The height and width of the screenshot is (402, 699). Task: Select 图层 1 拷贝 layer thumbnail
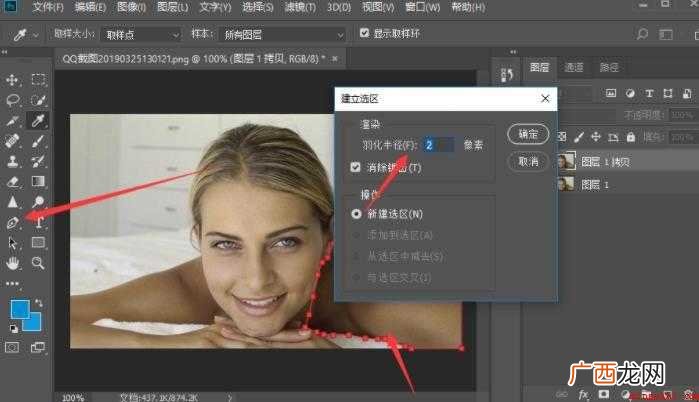tap(567, 161)
